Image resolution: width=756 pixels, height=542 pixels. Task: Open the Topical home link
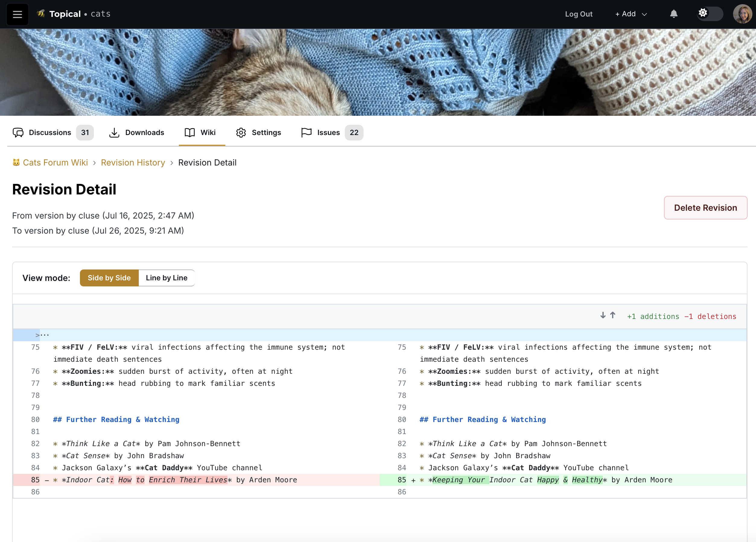pyautogui.click(x=65, y=14)
